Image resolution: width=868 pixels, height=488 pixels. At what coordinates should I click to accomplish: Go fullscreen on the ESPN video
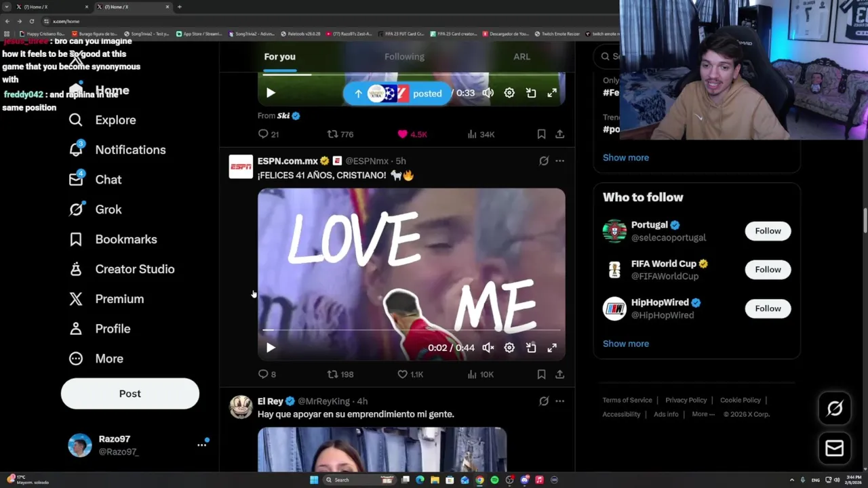[x=552, y=348]
